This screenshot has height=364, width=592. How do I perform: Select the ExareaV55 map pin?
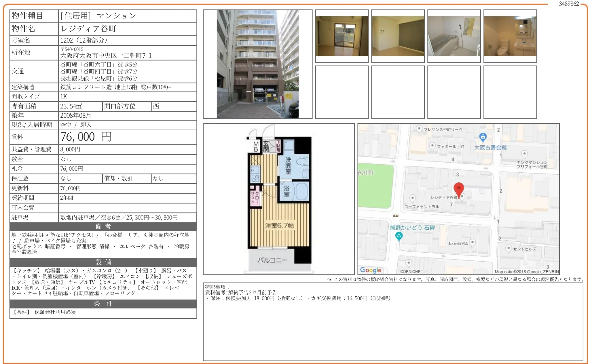click(x=473, y=242)
